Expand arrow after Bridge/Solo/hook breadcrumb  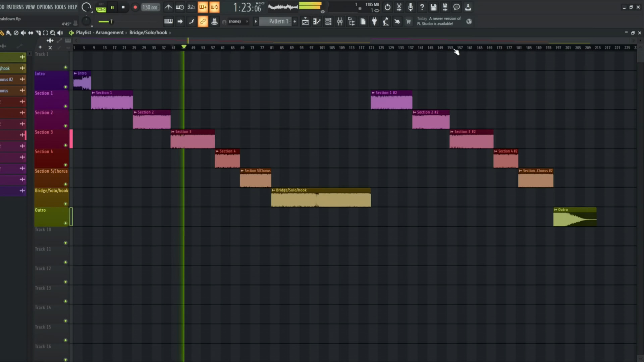click(170, 33)
